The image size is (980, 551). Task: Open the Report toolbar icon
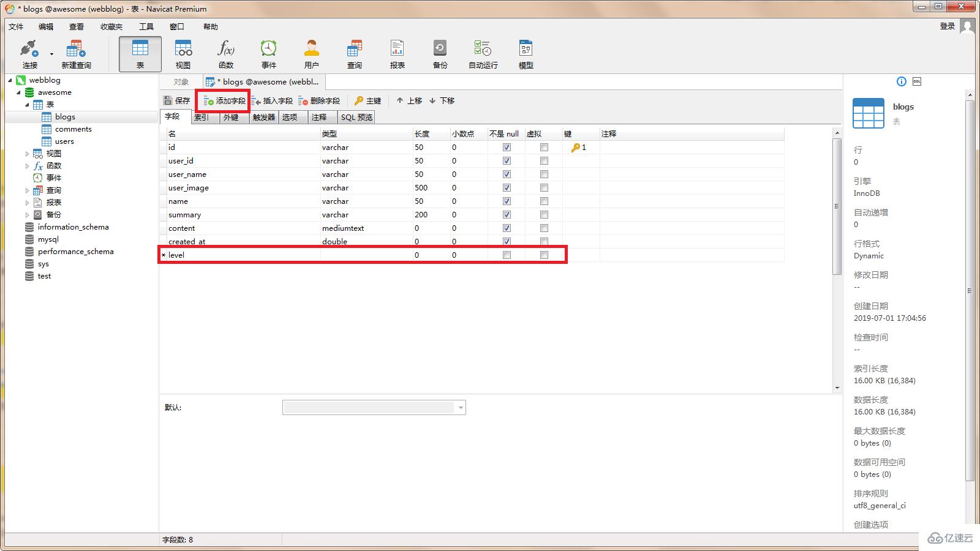[398, 54]
